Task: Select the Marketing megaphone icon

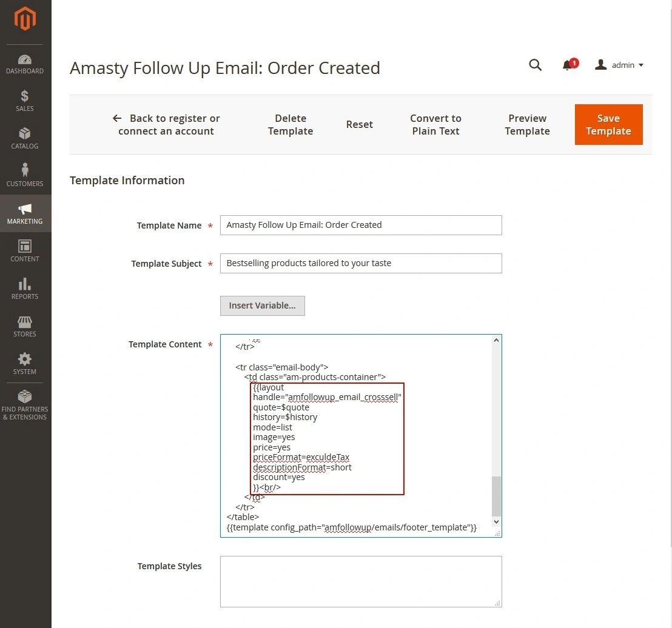Action: pos(24,213)
